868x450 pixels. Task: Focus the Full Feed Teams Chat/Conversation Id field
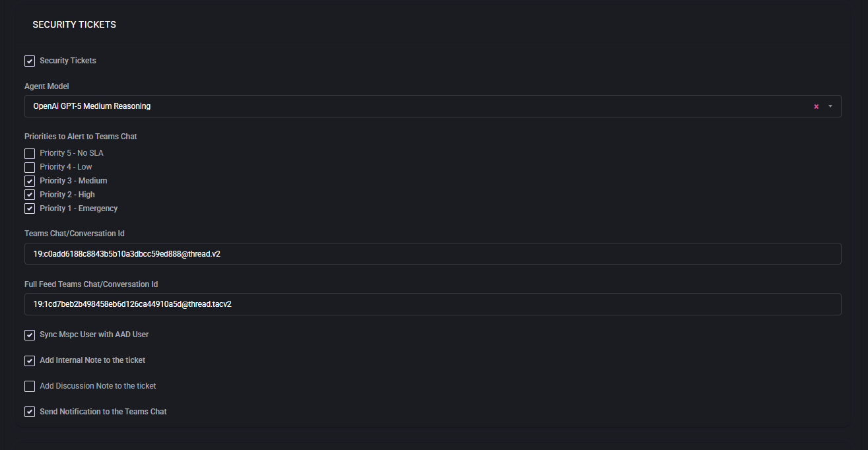point(432,304)
